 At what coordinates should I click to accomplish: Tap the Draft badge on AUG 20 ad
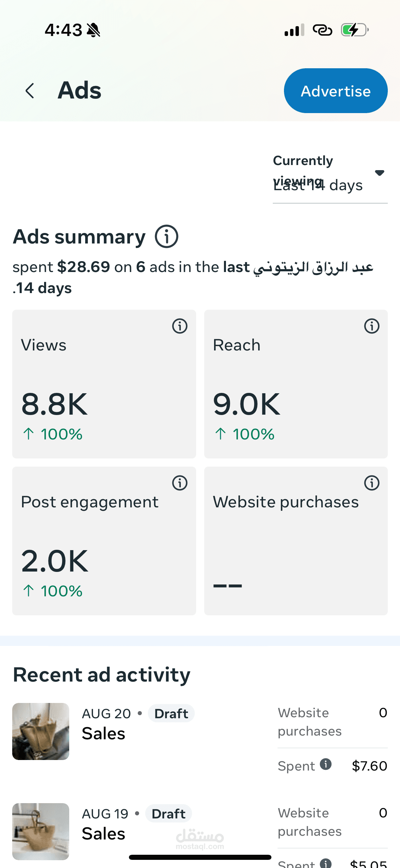[x=171, y=713]
